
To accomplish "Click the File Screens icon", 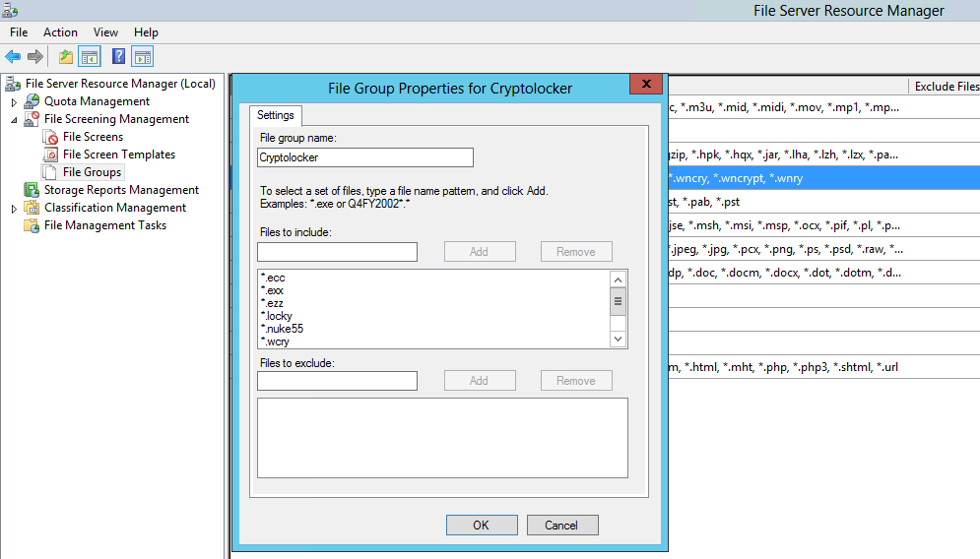I will [50, 137].
